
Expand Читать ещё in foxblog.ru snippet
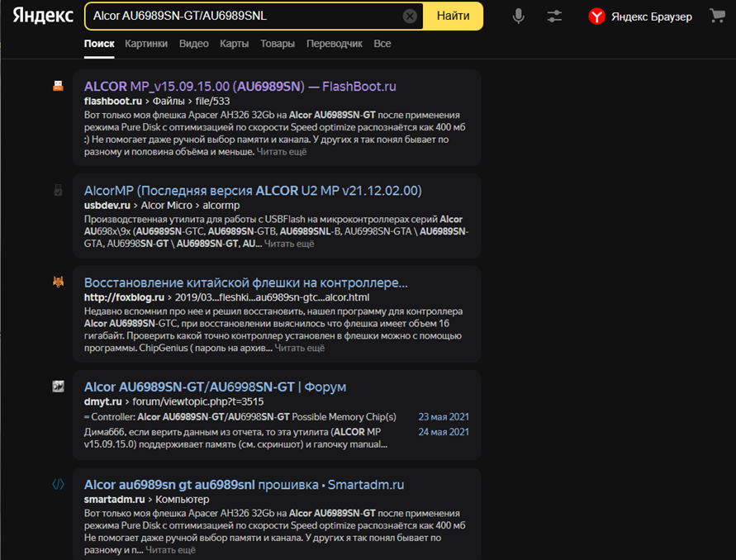pos(300,348)
